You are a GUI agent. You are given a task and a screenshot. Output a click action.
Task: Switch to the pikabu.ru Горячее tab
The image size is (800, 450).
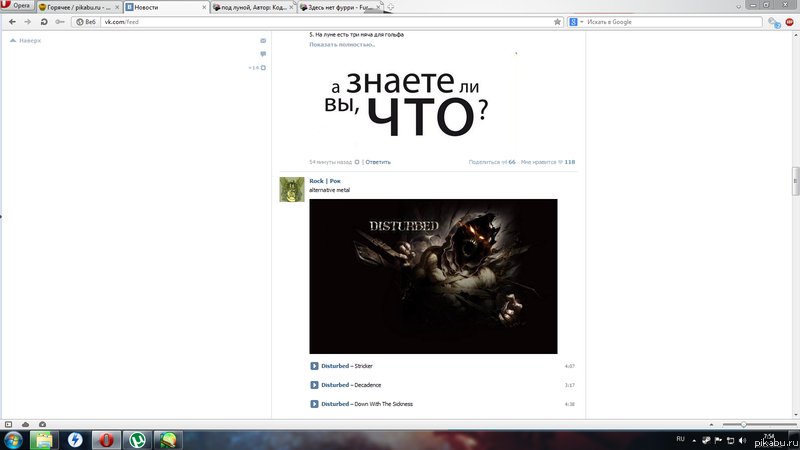[75, 7]
